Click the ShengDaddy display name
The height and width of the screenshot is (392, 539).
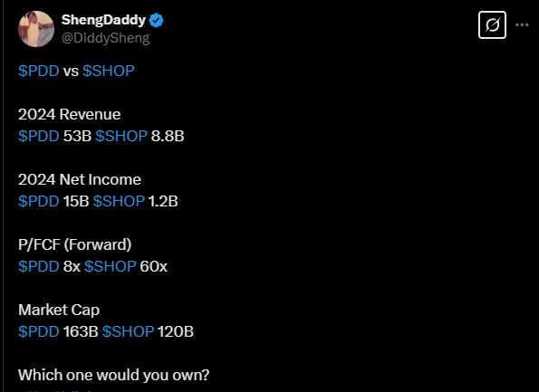coord(103,20)
